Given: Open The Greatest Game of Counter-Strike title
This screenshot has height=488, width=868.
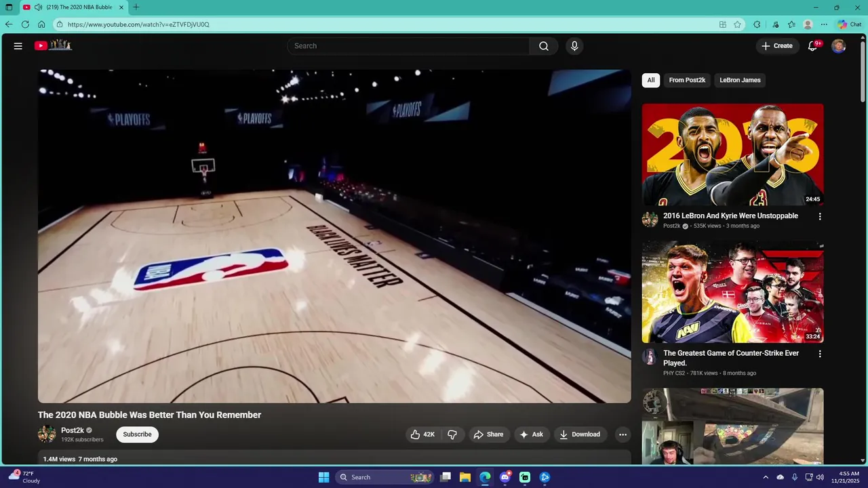Looking at the screenshot, I should point(731,358).
